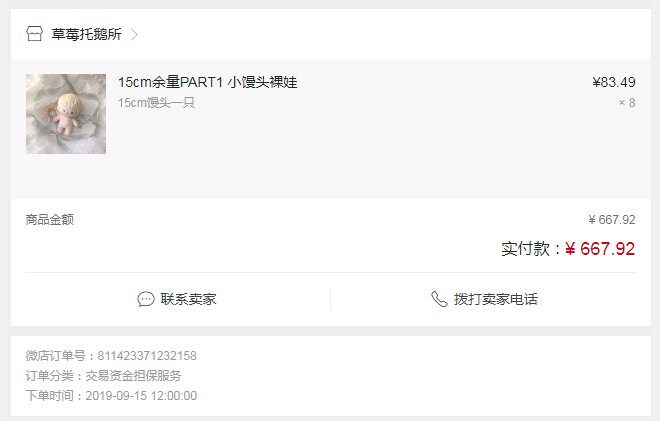Click the 商品金额 label
Image resolution: width=660 pixels, height=421 pixels.
click(50, 219)
